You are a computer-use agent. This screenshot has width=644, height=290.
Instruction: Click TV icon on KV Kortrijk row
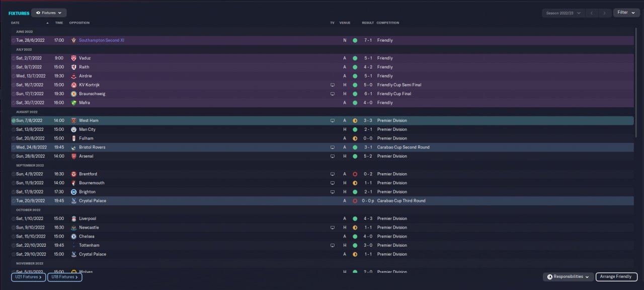pyautogui.click(x=332, y=85)
